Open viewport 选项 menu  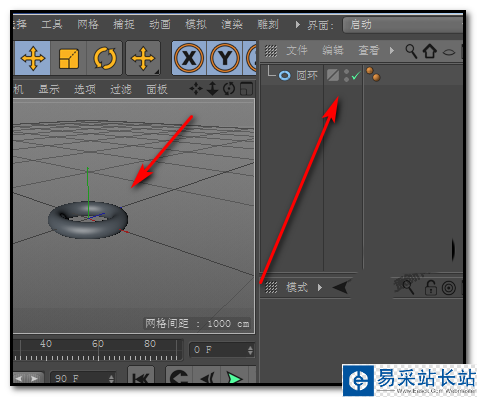[x=85, y=89]
